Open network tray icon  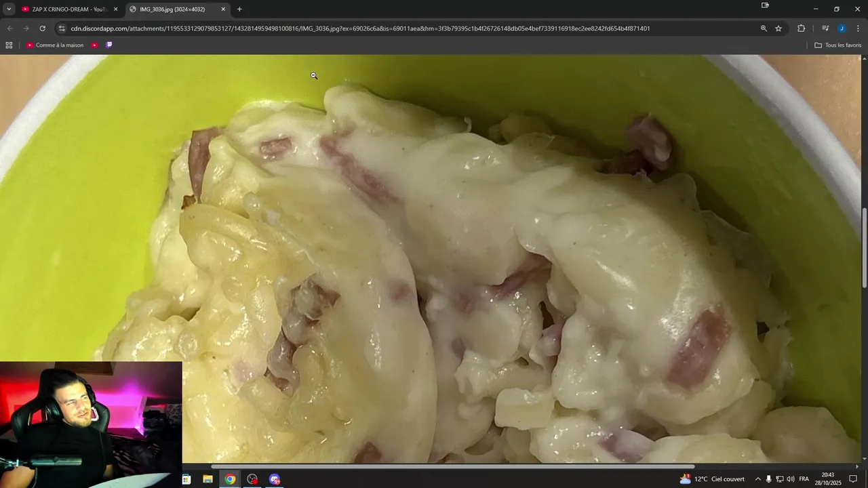point(780,479)
